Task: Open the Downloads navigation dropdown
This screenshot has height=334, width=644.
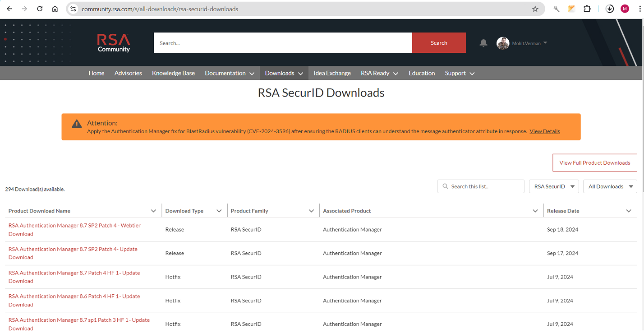Action: pyautogui.click(x=284, y=73)
